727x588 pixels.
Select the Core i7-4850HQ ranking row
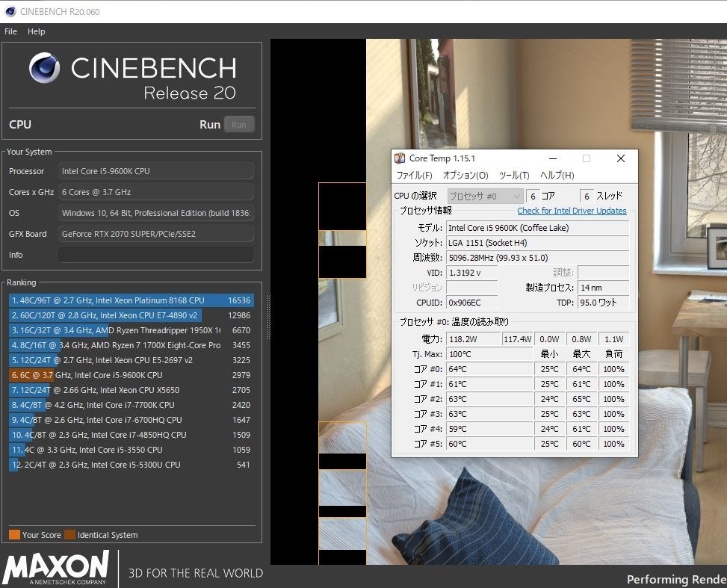point(132,435)
